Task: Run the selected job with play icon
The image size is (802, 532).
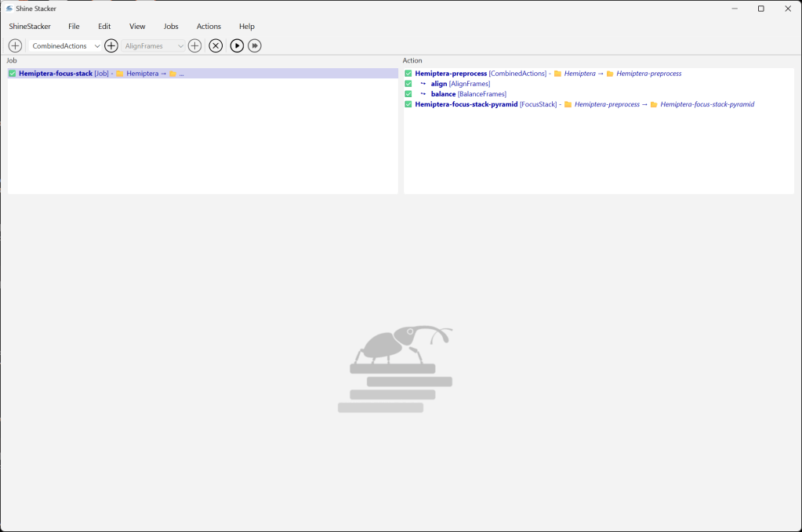Action: pos(237,46)
